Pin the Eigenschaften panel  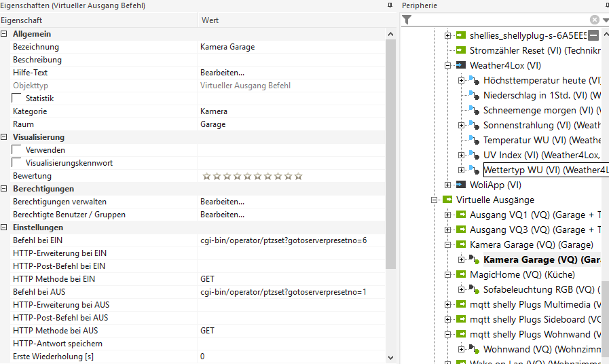tap(390, 5)
